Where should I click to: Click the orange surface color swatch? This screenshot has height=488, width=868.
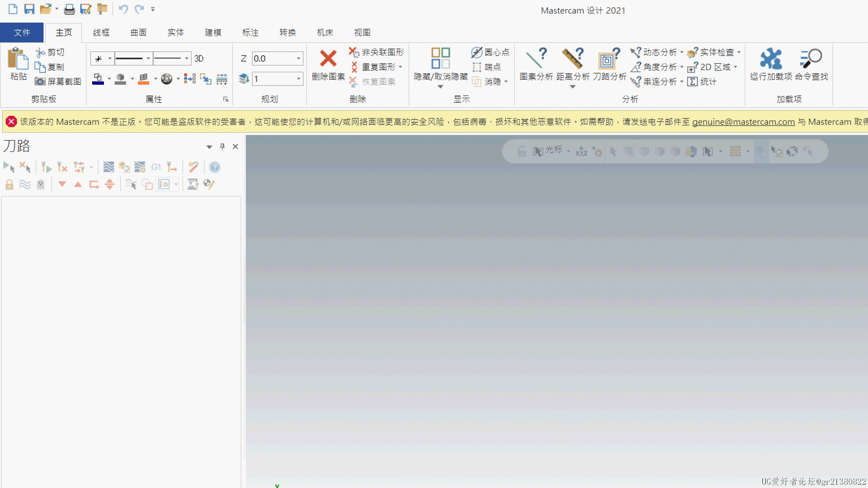[x=144, y=79]
